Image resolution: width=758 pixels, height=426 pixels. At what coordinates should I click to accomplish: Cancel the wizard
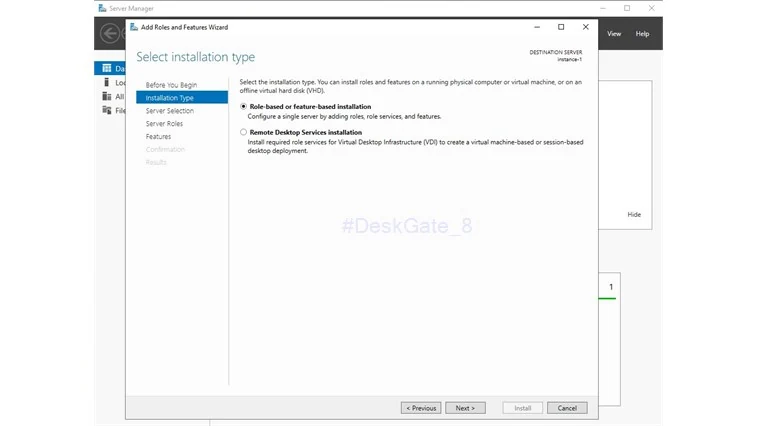click(567, 408)
